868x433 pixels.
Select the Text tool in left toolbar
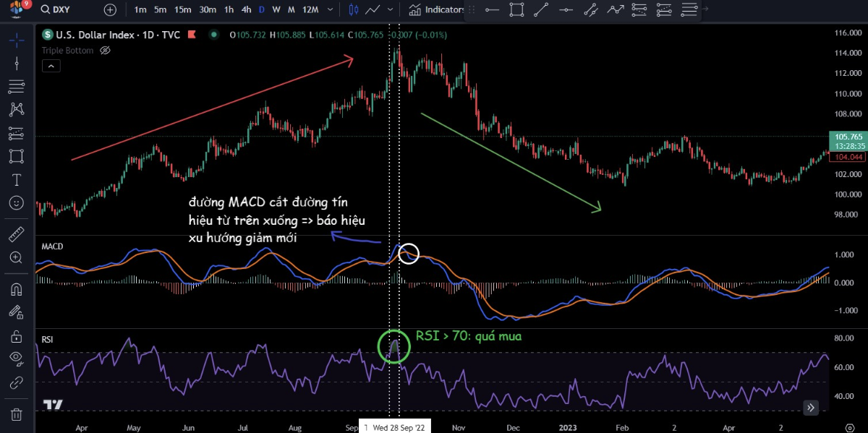(16, 180)
